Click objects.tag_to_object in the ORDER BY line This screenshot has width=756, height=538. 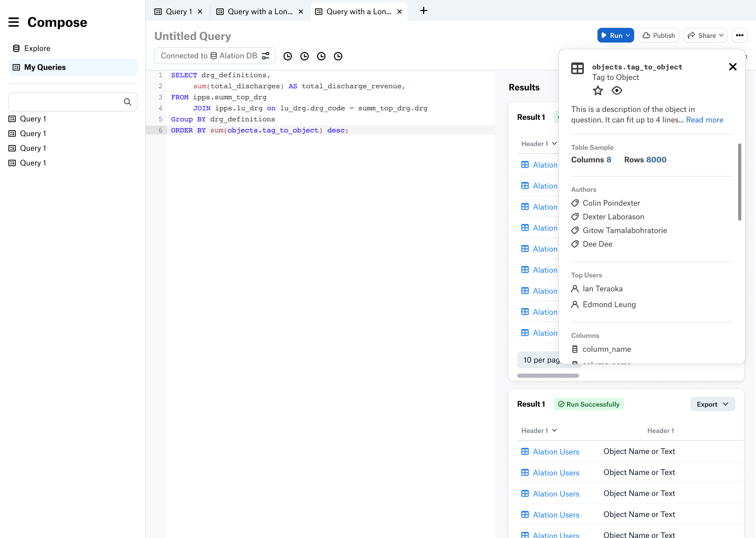coord(273,130)
